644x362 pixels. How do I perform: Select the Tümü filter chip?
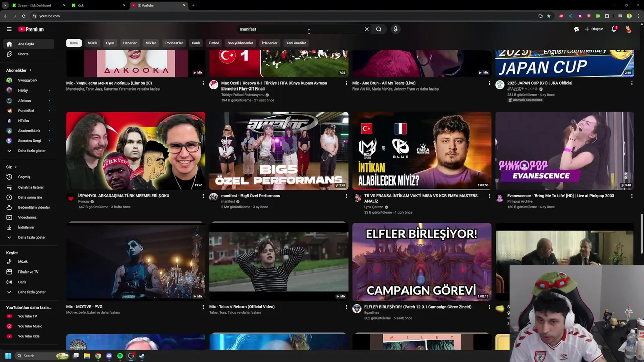click(x=74, y=43)
